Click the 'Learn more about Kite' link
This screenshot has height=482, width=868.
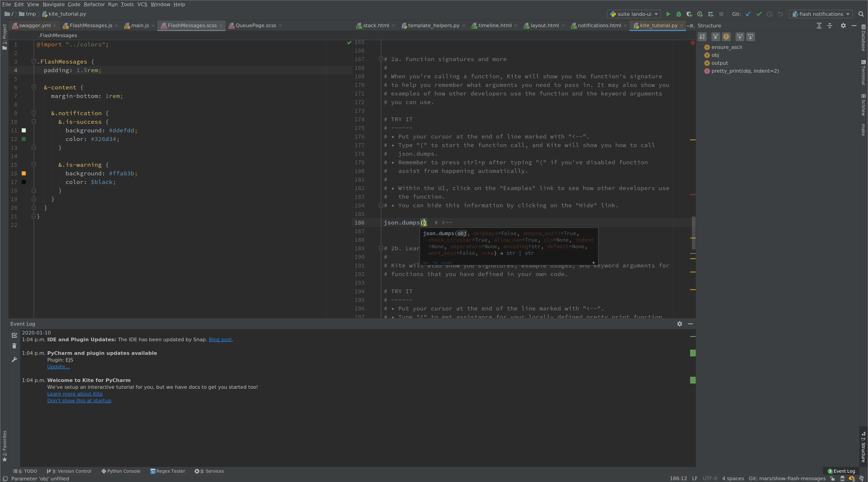tap(74, 394)
